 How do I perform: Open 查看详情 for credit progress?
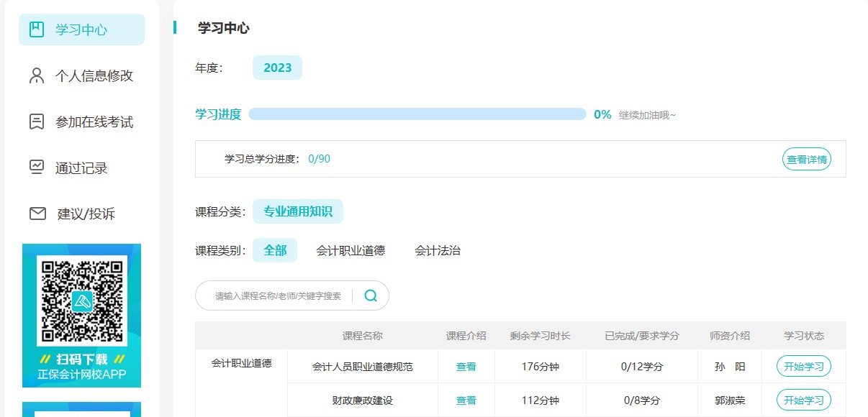(806, 160)
